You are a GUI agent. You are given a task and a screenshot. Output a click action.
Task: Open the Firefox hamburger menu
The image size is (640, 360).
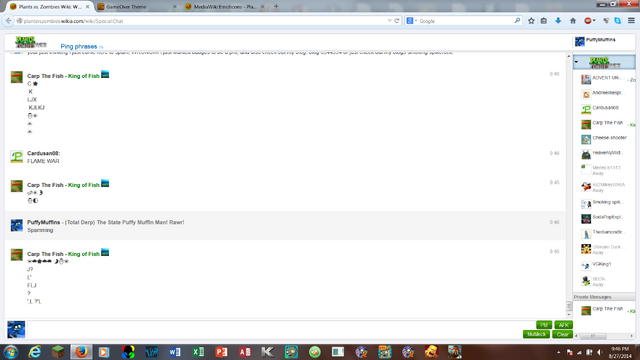click(631, 21)
